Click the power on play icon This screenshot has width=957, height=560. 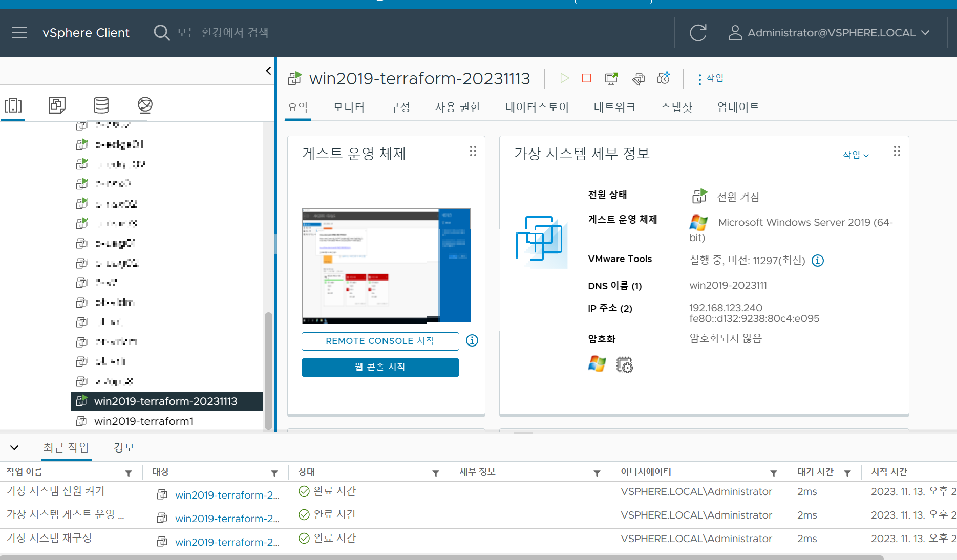coord(564,78)
